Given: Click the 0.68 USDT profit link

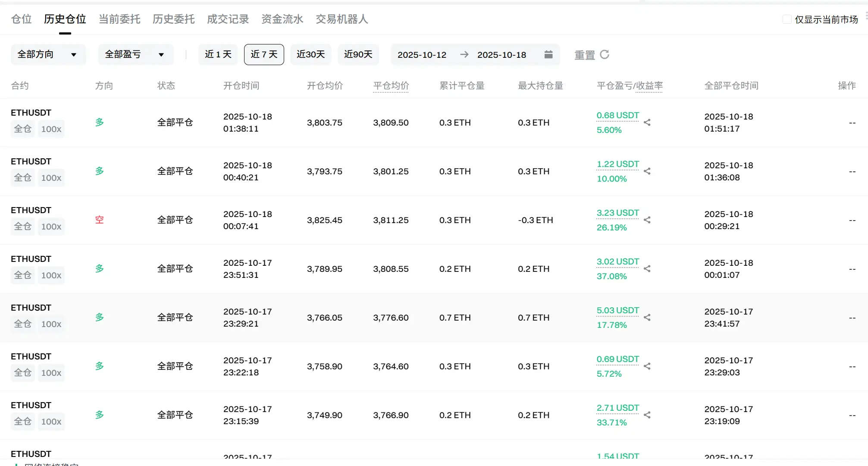Looking at the screenshot, I should [617, 115].
